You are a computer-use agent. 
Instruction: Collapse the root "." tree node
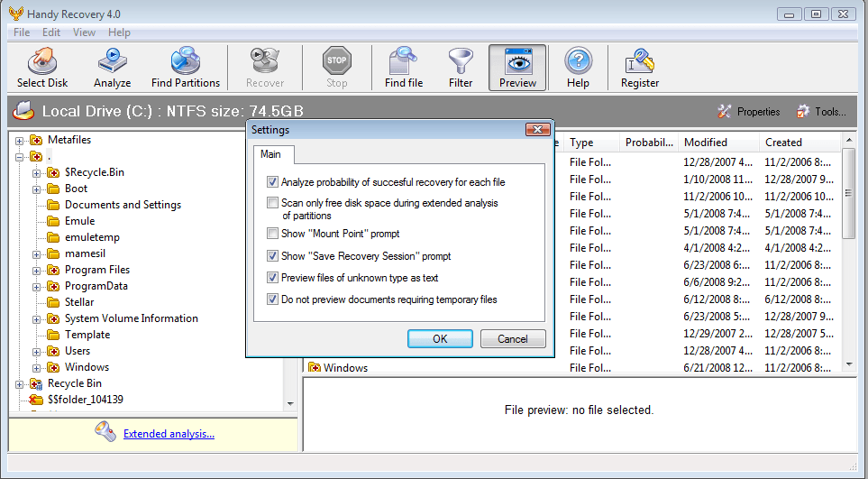[x=19, y=157]
